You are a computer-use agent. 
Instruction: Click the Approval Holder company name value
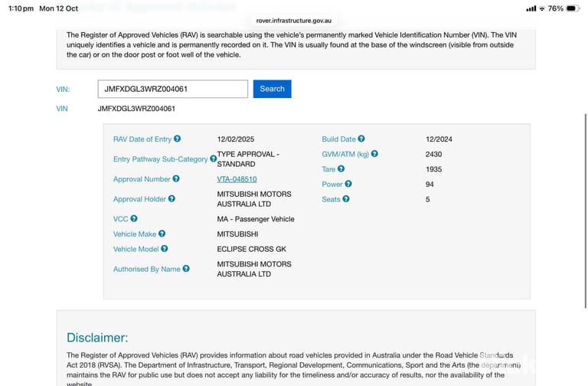[254, 199]
